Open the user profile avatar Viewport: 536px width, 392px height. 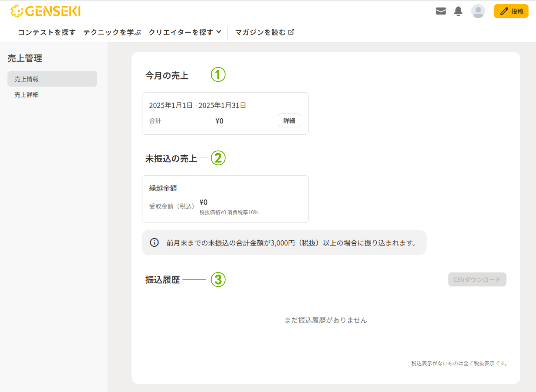(x=478, y=11)
